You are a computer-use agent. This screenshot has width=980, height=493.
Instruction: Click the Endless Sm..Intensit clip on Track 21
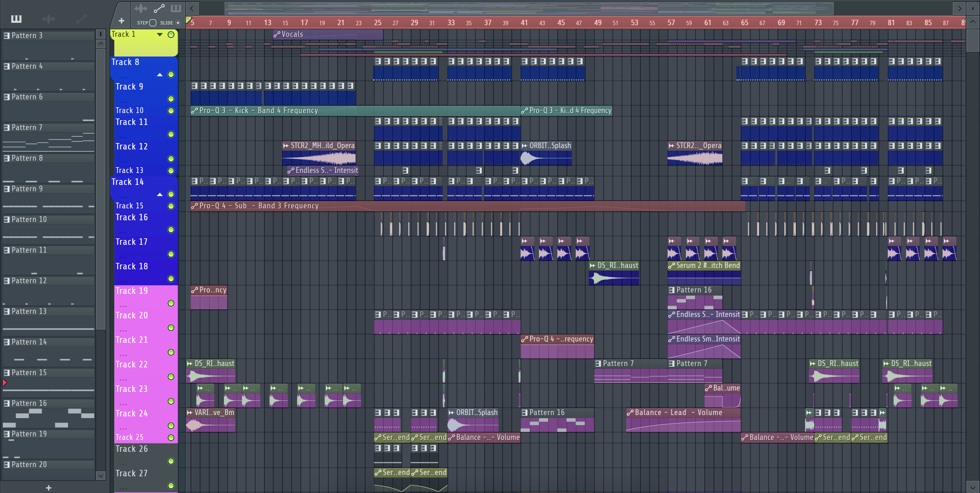pos(704,347)
